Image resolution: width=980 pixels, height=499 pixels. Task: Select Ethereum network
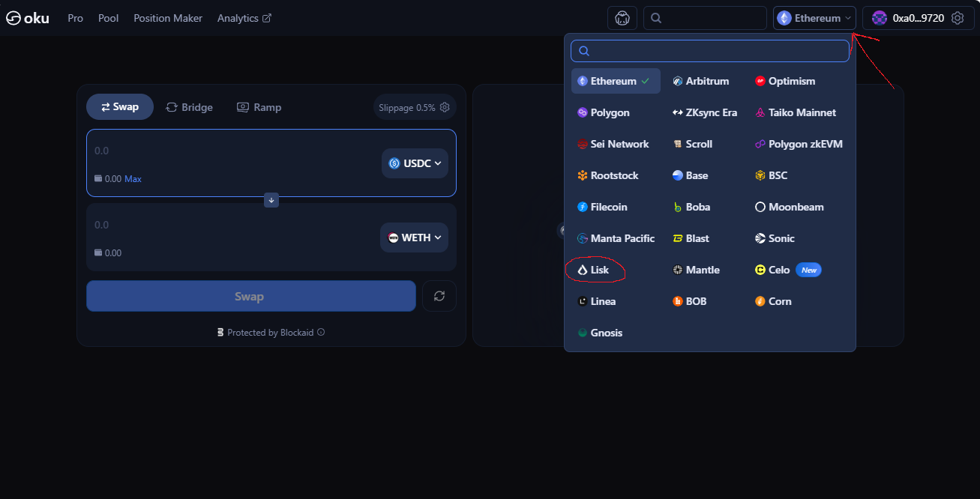(616, 81)
